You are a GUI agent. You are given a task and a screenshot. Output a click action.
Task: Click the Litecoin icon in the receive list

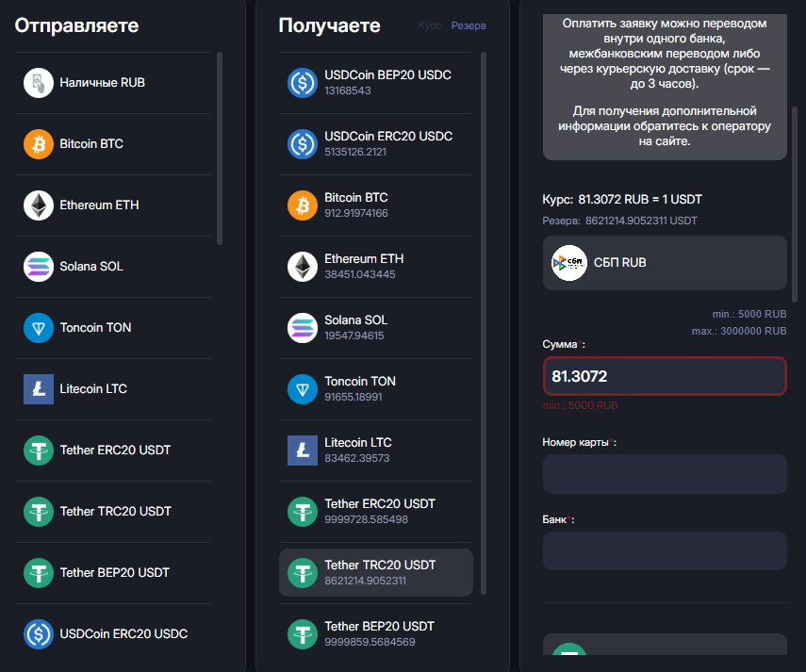[x=303, y=451]
